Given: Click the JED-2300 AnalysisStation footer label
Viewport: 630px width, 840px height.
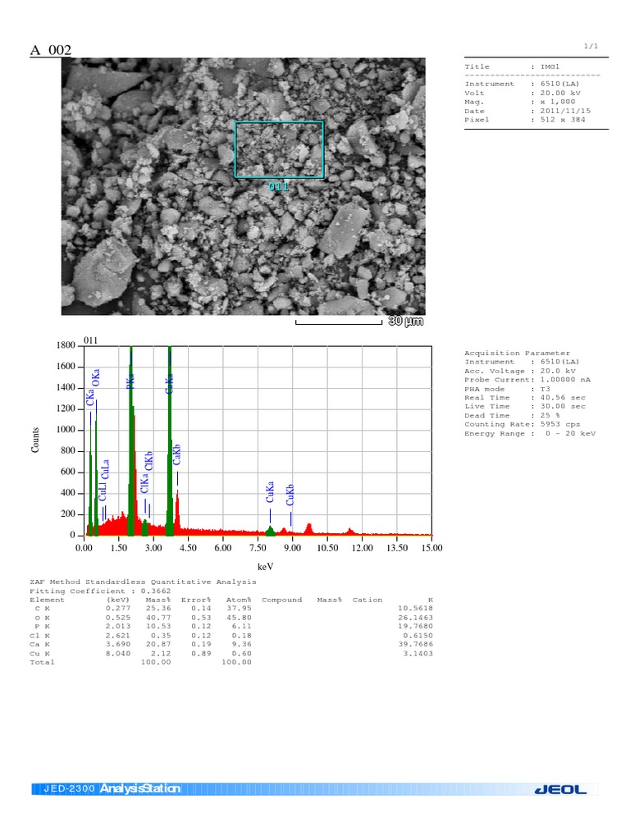Looking at the screenshot, I should (112, 788).
